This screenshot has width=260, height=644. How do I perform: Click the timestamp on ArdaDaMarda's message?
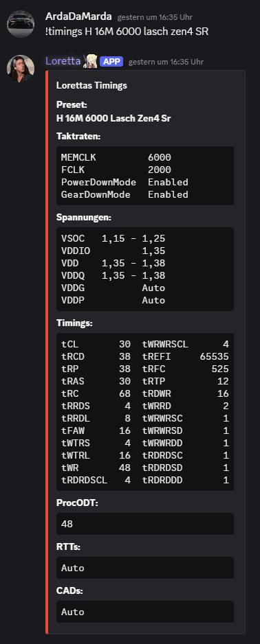pos(155,18)
